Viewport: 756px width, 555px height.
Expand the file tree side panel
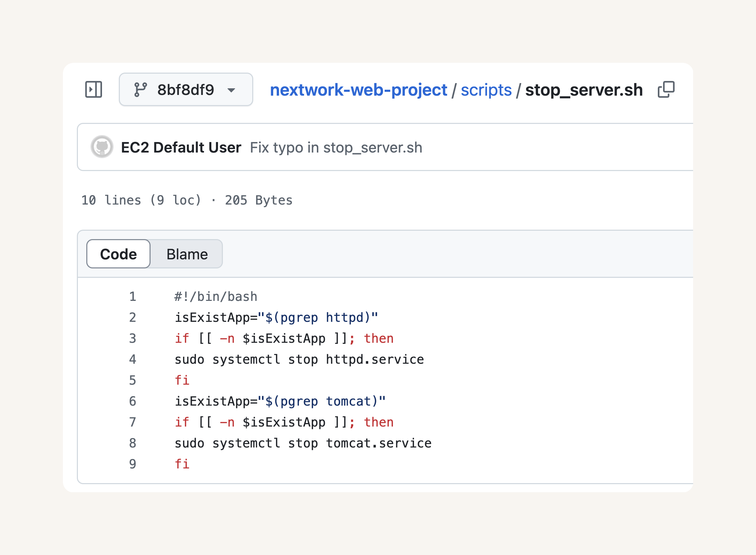[94, 90]
